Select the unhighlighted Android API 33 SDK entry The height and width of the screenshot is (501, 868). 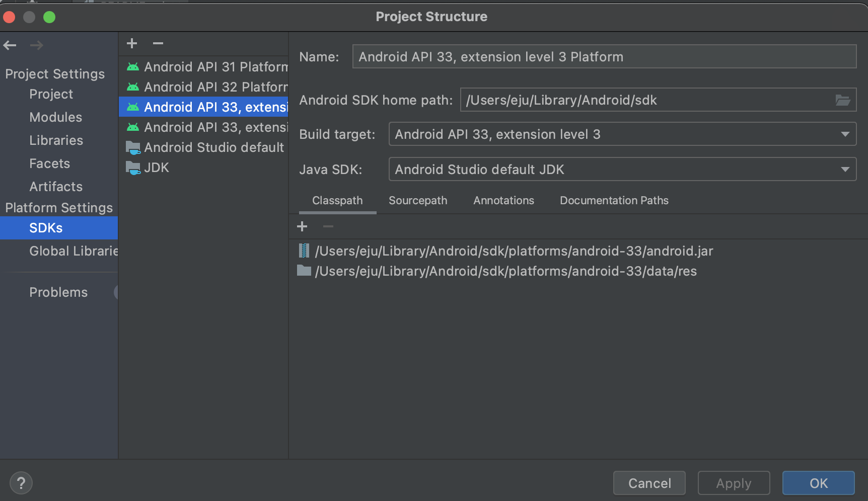tap(203, 127)
